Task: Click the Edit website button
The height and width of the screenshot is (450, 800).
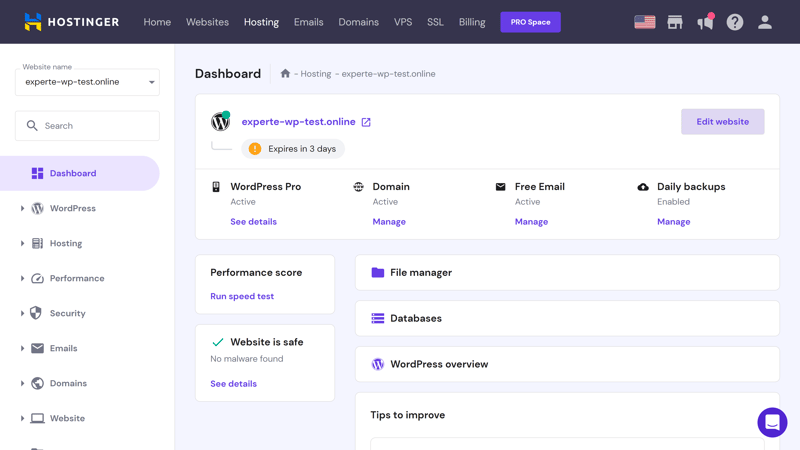Action: (722, 121)
